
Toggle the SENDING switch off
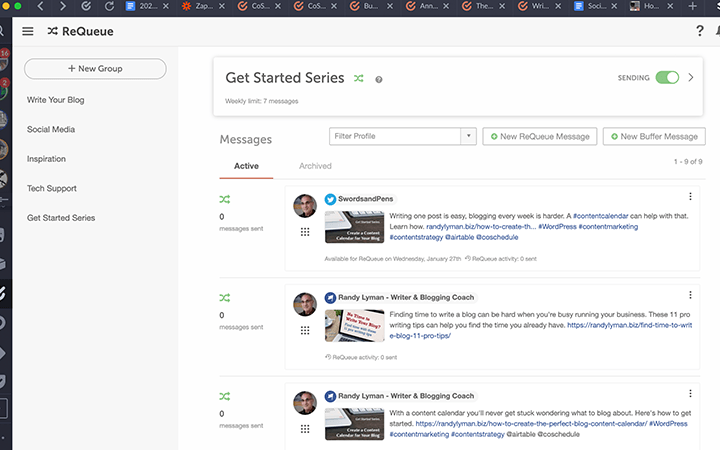point(667,78)
